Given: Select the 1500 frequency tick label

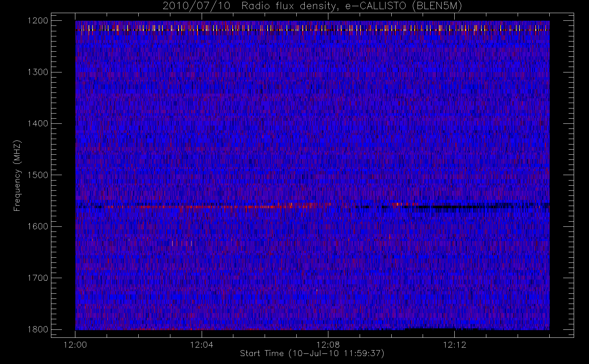Looking at the screenshot, I should tap(38, 175).
